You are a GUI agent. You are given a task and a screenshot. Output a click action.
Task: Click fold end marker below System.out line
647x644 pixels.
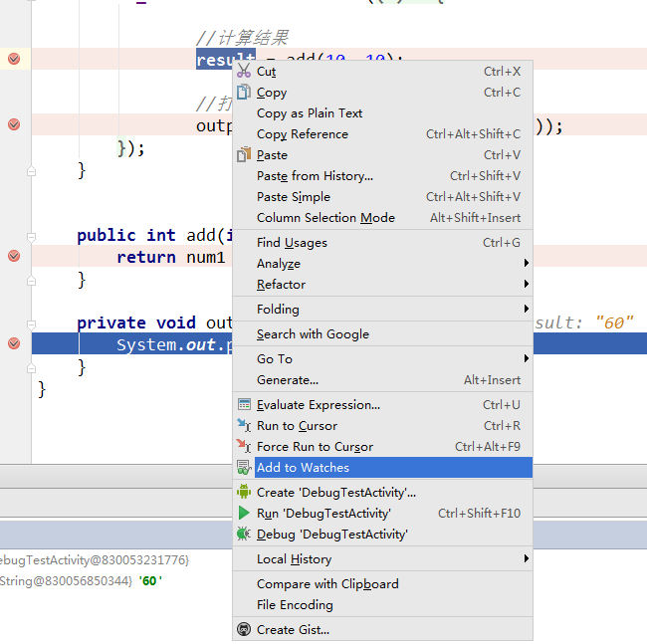(32, 368)
